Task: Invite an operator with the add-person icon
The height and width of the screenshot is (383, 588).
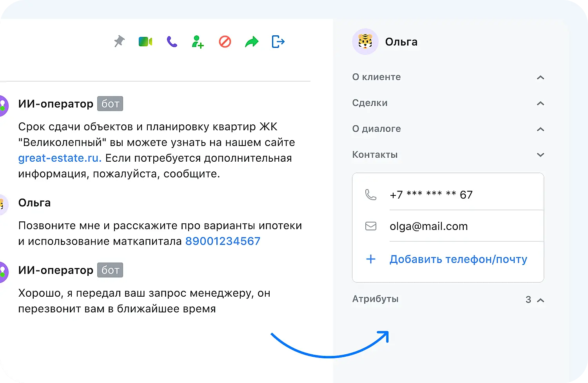Action: tap(198, 42)
